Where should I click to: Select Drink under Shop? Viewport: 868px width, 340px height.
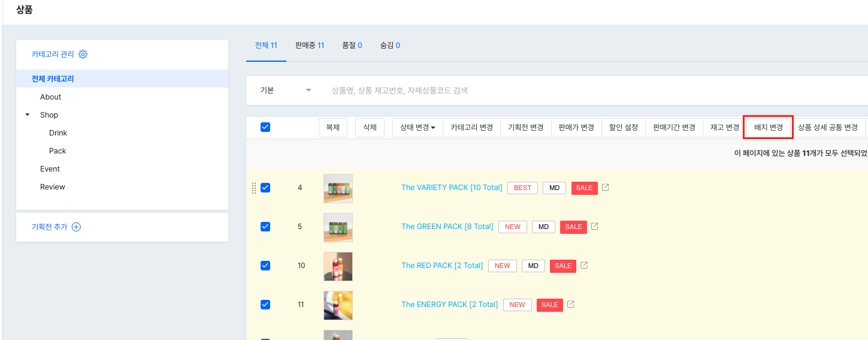[58, 133]
